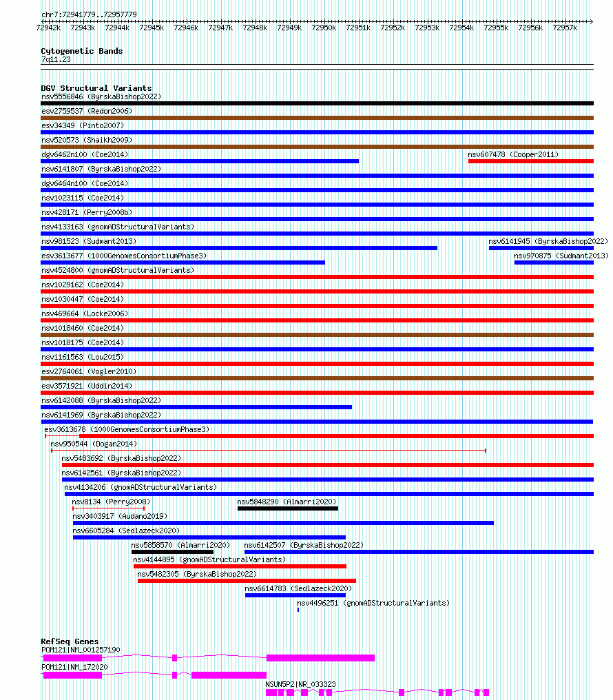Image resolution: width=613 pixels, height=700 pixels.
Task: Click the DGV Structural Variants track title
Action: [x=96, y=88]
